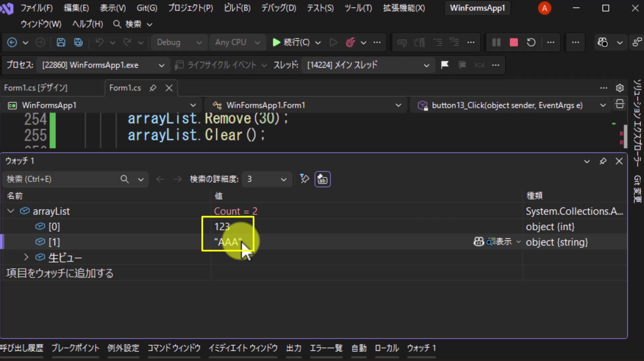The width and height of the screenshot is (644, 361).
Task: Pin the Watch 1 panel
Action: click(x=603, y=161)
